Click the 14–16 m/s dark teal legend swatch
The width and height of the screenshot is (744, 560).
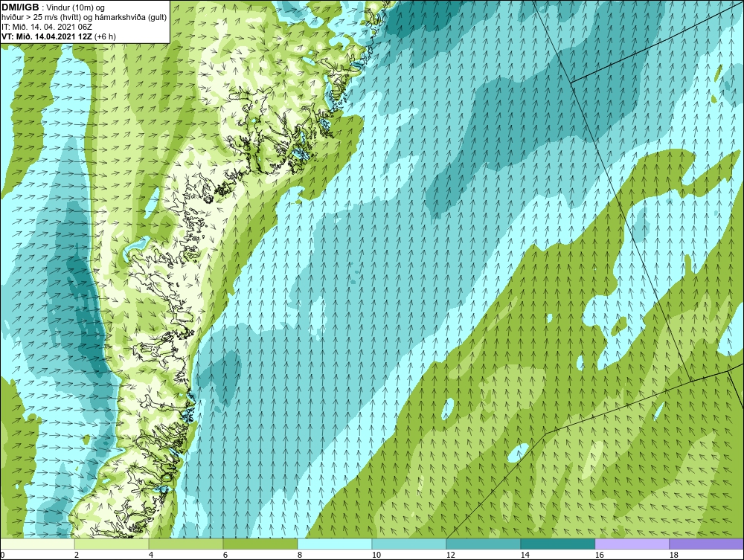click(x=557, y=544)
